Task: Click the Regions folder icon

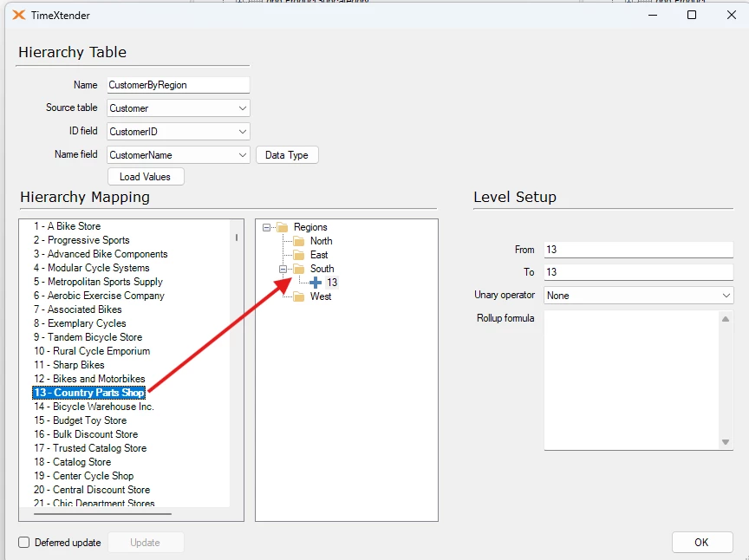Action: [283, 227]
